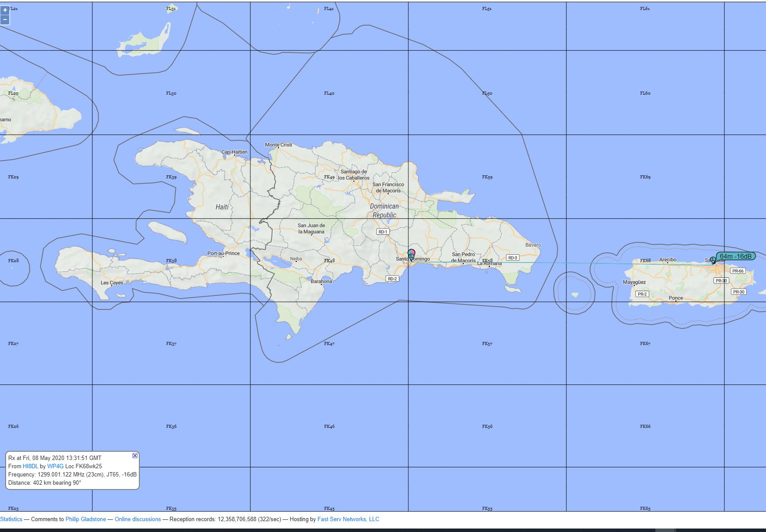Click the Philip Gladstone comments link
The height and width of the screenshot is (532, 766).
(x=85, y=519)
